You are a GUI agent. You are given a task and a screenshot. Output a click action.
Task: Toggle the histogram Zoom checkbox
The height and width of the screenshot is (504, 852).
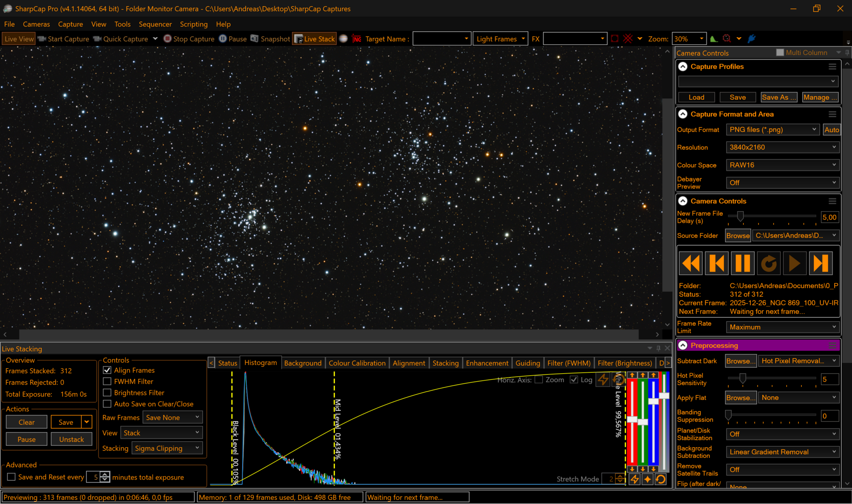point(539,380)
